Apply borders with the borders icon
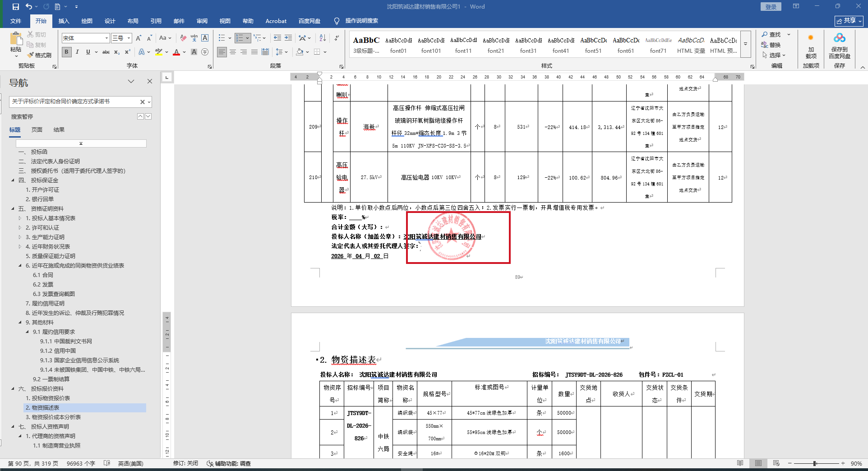The image size is (868, 471). 317,52
